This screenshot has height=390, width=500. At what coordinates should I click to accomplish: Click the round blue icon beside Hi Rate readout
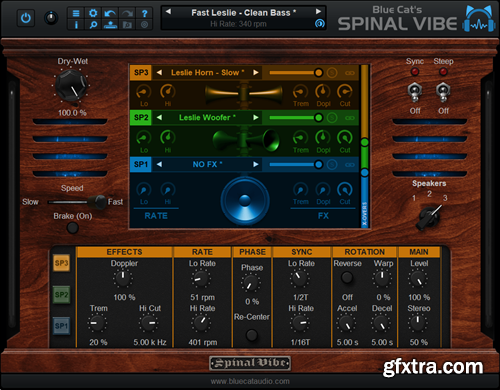pos(319,24)
